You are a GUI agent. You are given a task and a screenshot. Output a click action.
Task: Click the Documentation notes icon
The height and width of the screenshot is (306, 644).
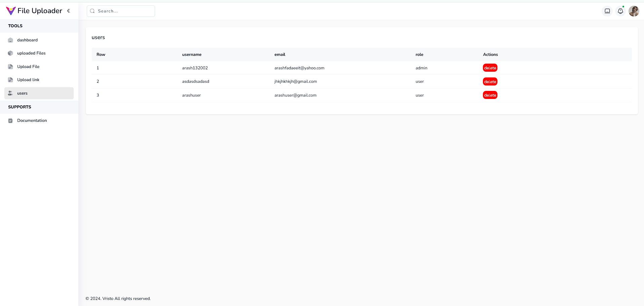(10, 121)
